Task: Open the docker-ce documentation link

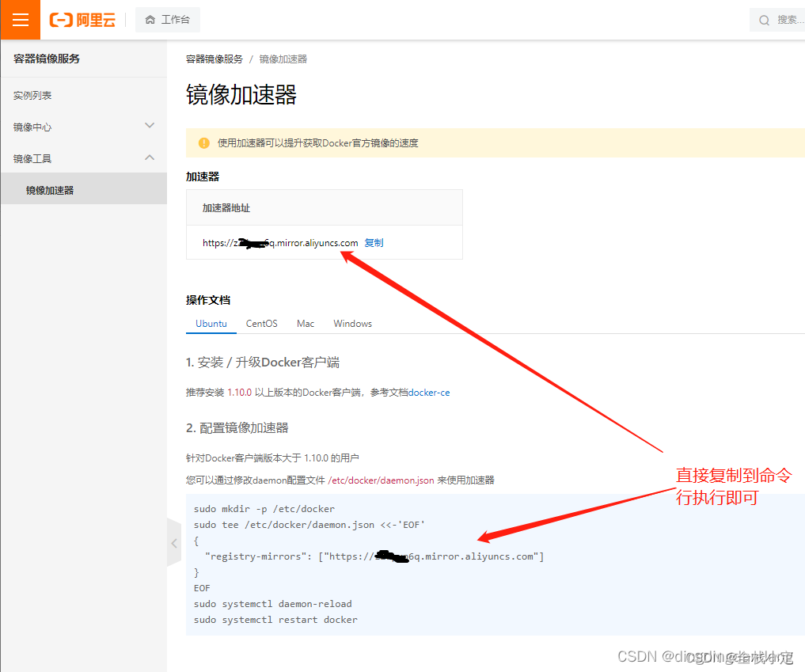Action: (x=429, y=393)
